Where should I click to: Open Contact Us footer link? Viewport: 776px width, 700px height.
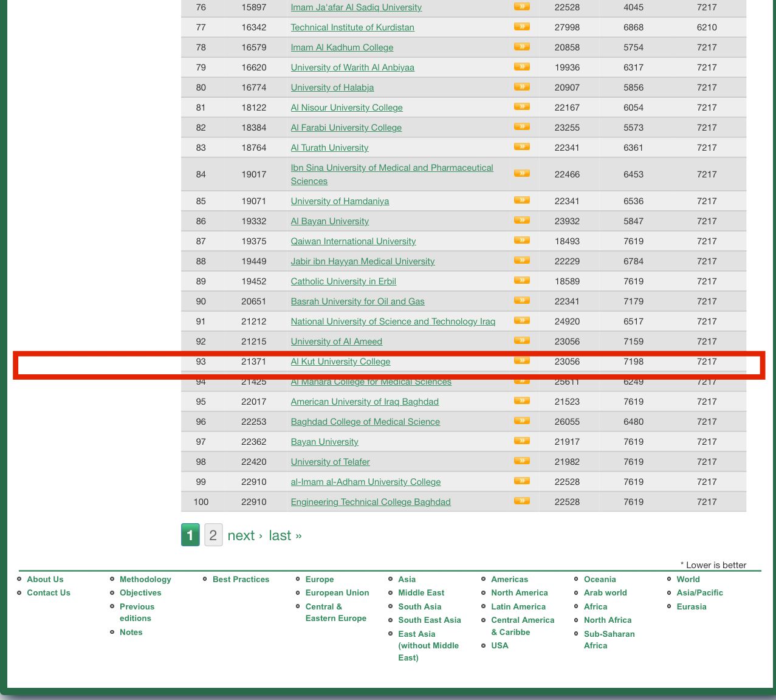click(49, 592)
